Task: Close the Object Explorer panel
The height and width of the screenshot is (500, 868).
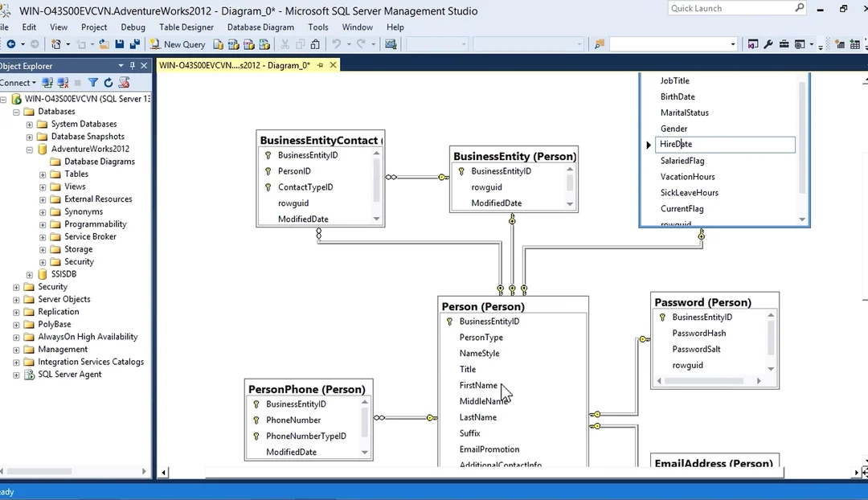Action: click(144, 65)
